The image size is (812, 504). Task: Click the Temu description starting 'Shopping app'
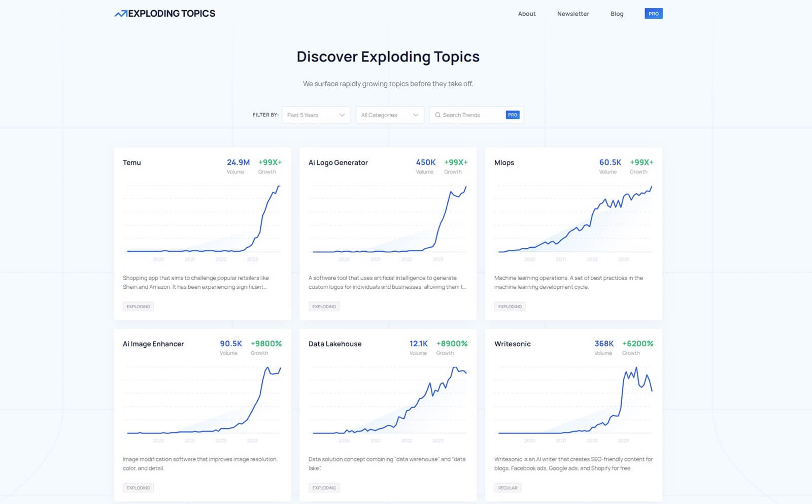(196, 283)
